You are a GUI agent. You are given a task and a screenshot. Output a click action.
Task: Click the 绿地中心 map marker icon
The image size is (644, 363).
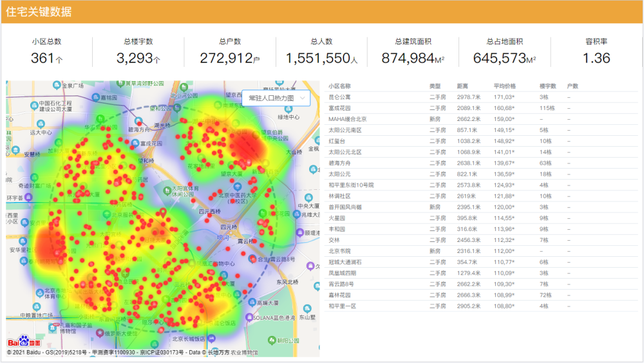click(x=289, y=109)
